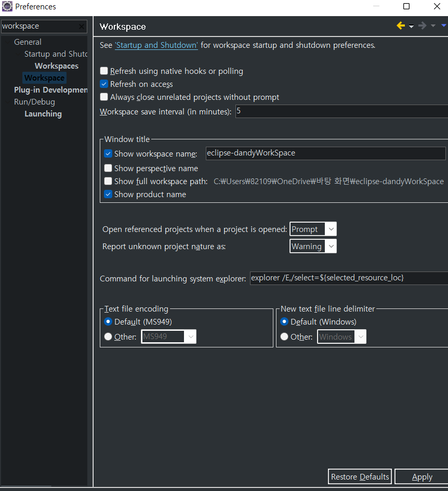Screen dimensions: 448x491
Task: Enable Show full workspace path checkbox
Action: point(108,181)
